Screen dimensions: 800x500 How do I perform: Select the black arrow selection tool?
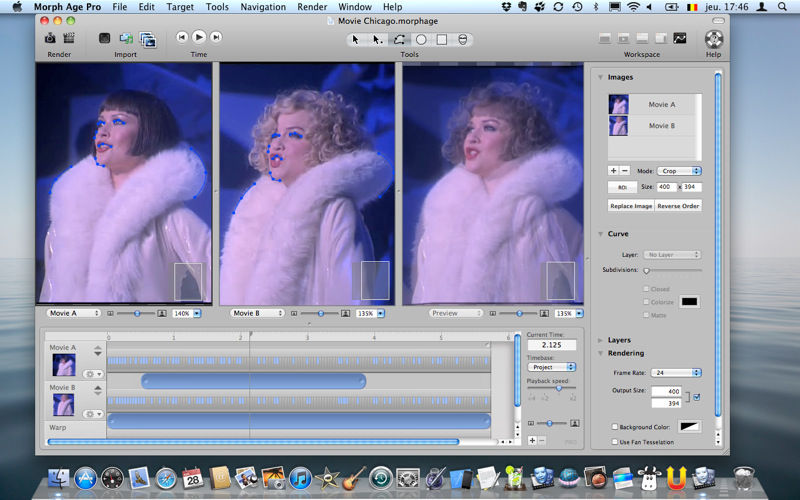(x=356, y=39)
